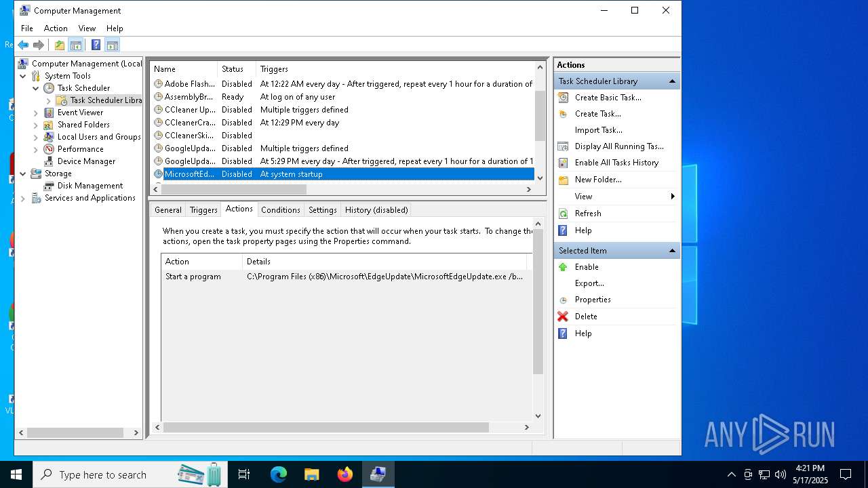Select Task Scheduler Library folder
Image resolution: width=868 pixels, height=488 pixels.
(x=106, y=100)
